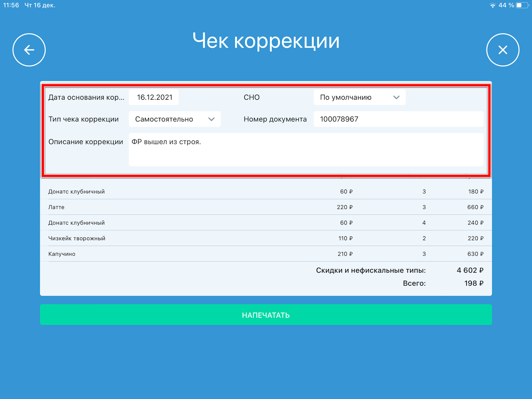Viewport: 532px width, 399px height.
Task: Tap the Тип чека коррекции label
Action: (83, 119)
